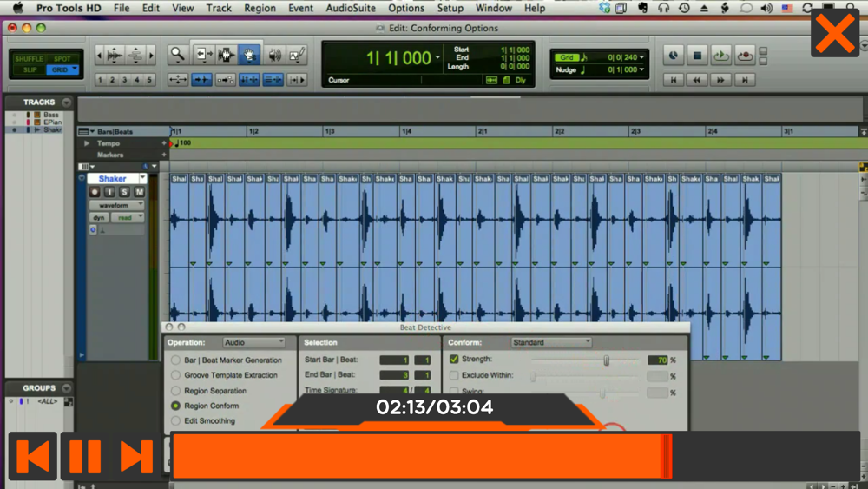This screenshot has width=868, height=489.
Task: Expand the Tempo ruler
Action: [x=87, y=143]
